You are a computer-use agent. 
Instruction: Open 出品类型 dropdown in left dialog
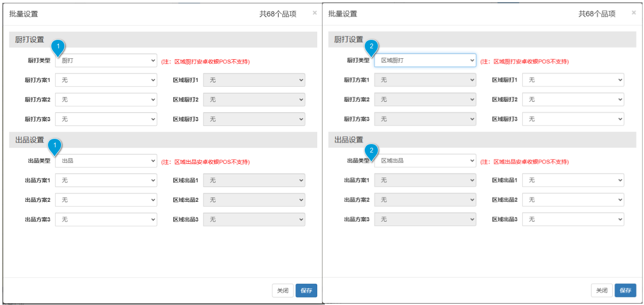[106, 161]
